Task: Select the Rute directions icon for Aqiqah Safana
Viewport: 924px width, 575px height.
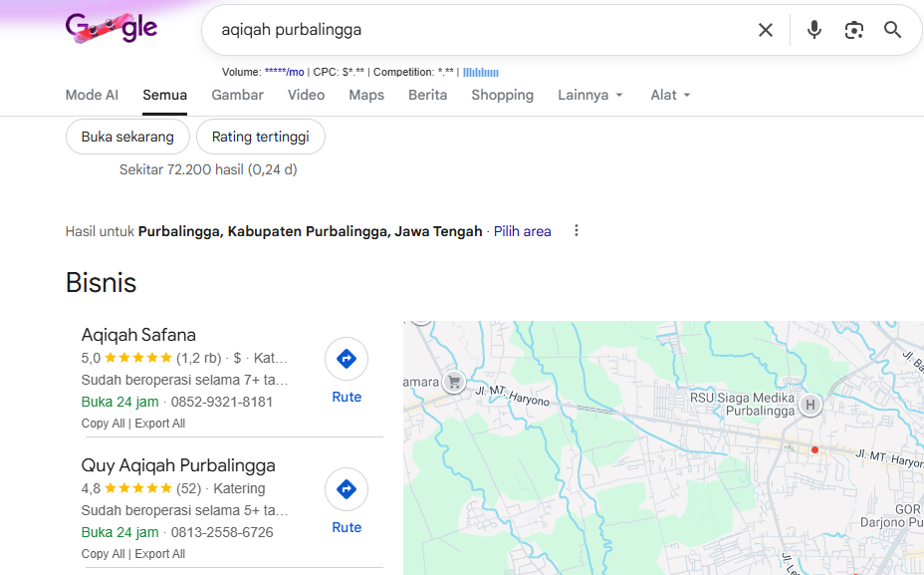Action: (x=346, y=359)
